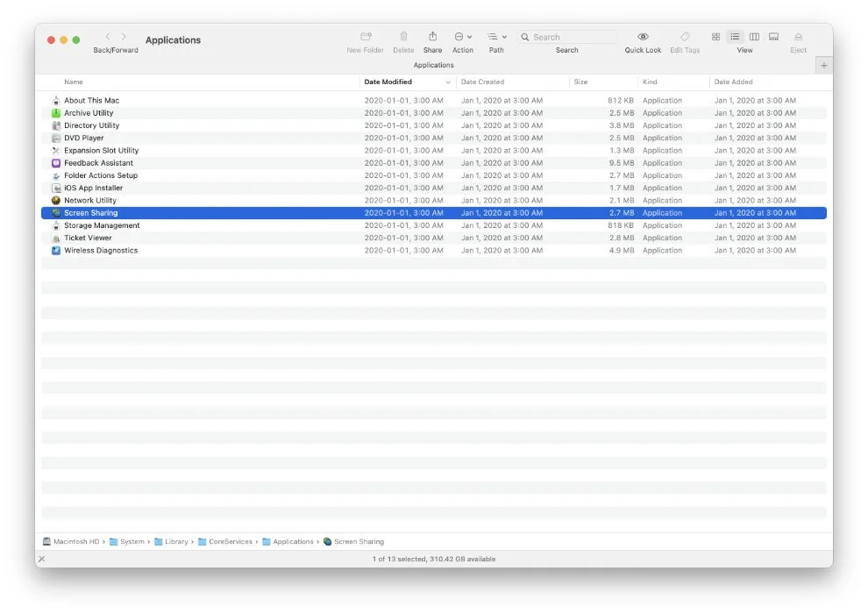868x614 pixels.
Task: Click the status bar selection summary text
Action: (433, 560)
